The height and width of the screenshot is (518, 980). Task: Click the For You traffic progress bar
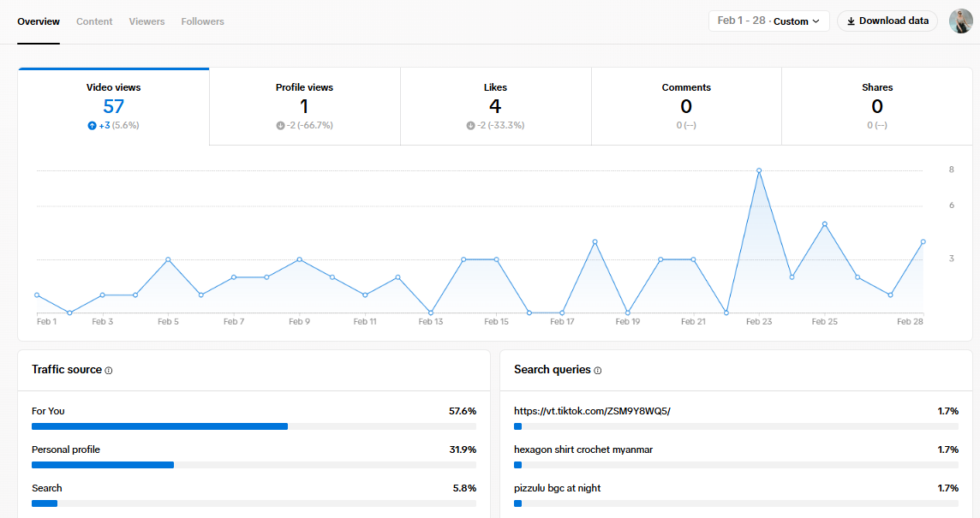(254, 426)
